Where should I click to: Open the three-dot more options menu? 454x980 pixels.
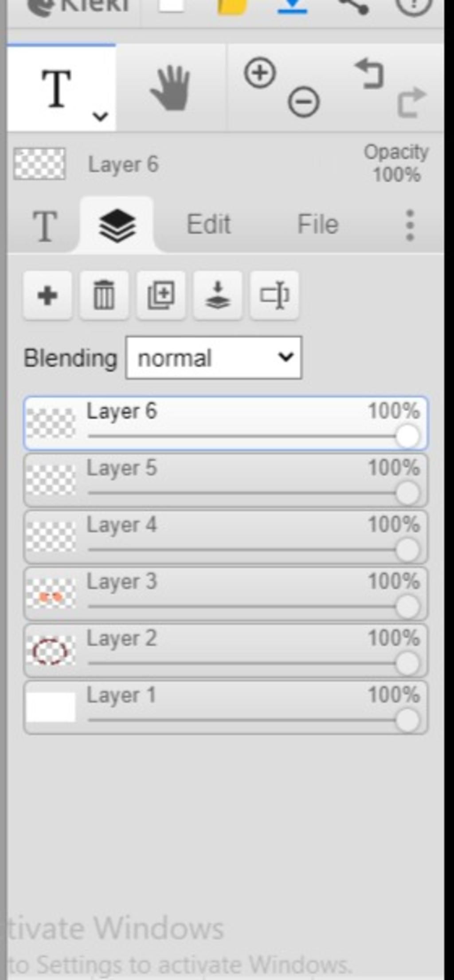click(x=410, y=225)
